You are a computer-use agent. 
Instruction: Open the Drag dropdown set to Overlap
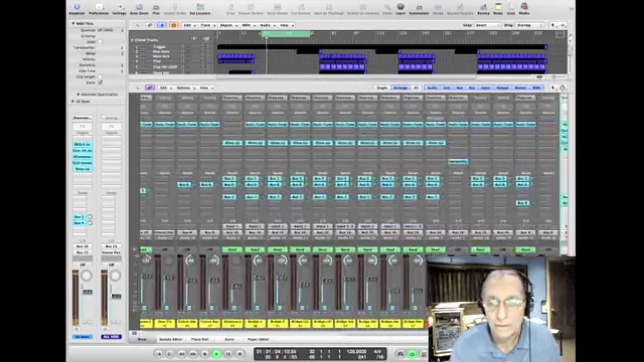[530, 25]
